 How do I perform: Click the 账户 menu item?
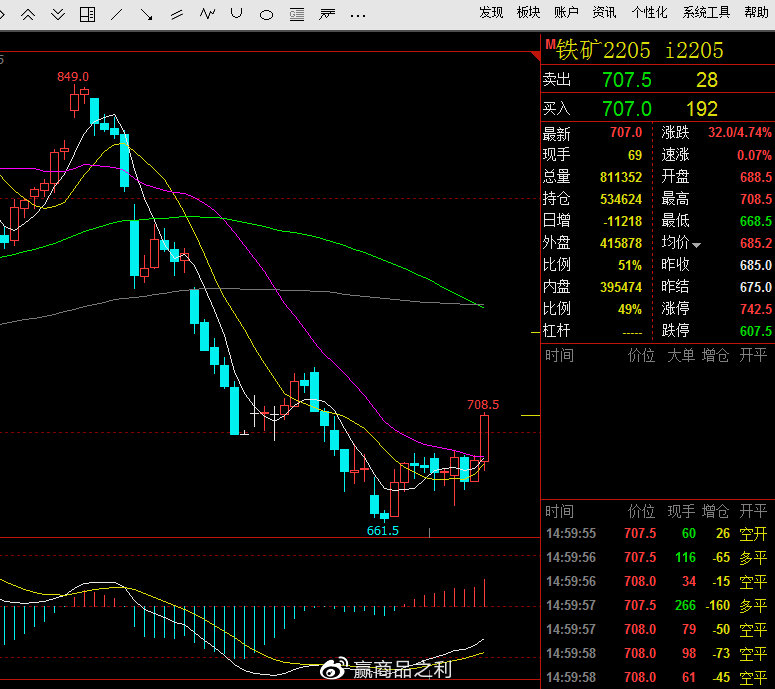click(x=566, y=13)
